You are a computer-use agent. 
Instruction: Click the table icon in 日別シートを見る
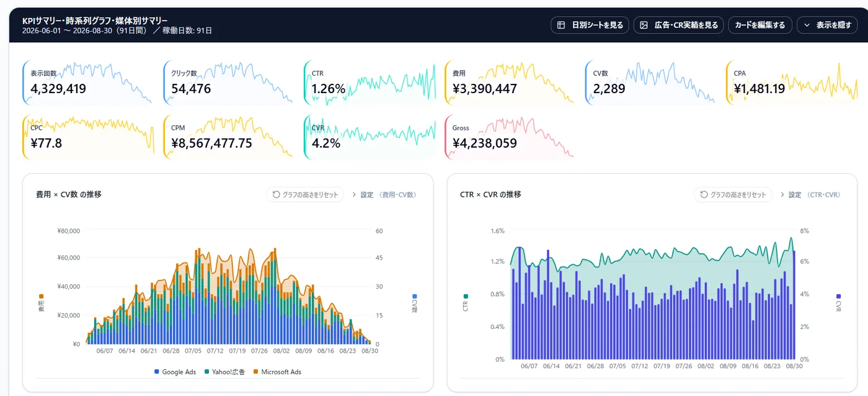coord(560,25)
